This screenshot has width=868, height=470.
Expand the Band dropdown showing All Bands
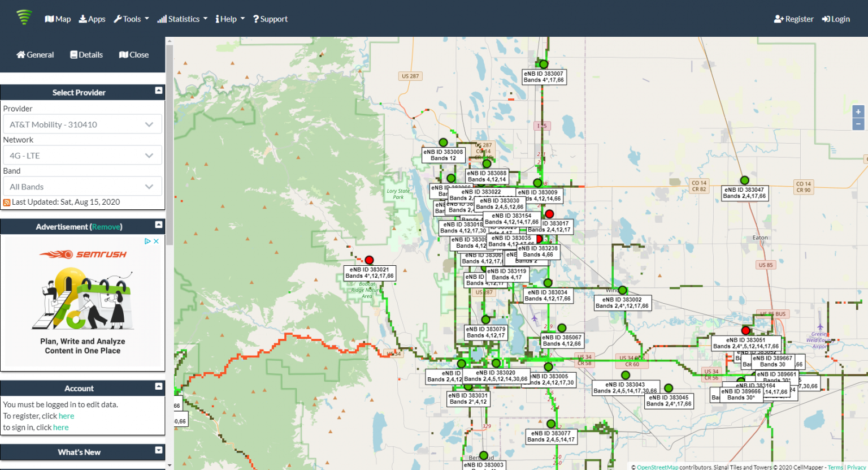83,186
